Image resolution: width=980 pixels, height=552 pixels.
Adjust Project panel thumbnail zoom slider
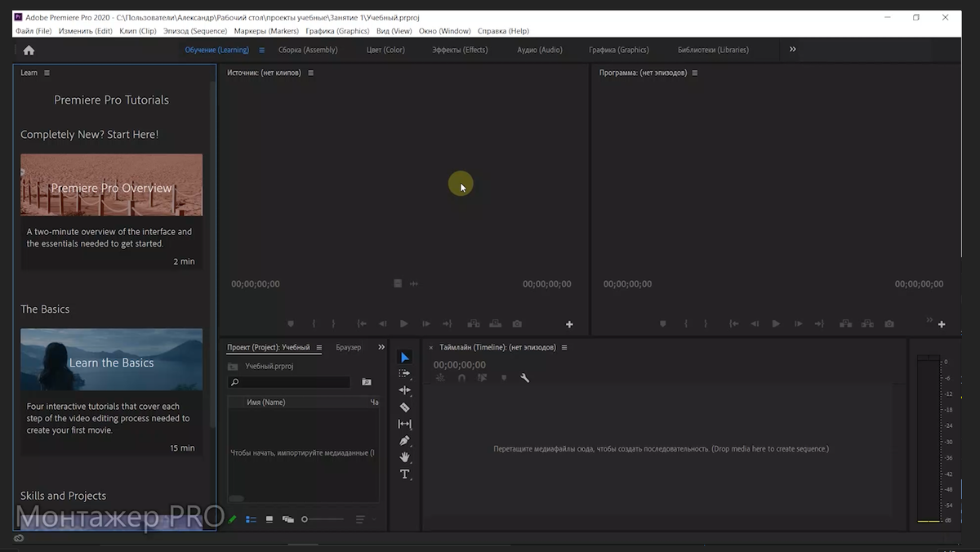(x=323, y=519)
